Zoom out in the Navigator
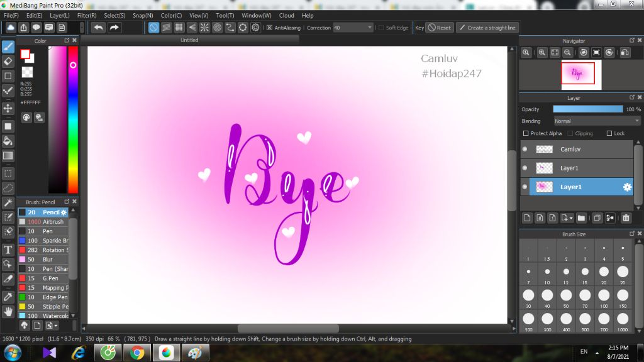Image resolution: width=644 pixels, height=362 pixels. pyautogui.click(x=568, y=53)
